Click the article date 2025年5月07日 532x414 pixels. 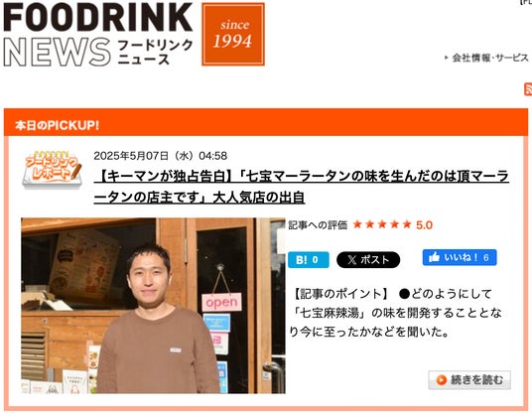point(131,156)
